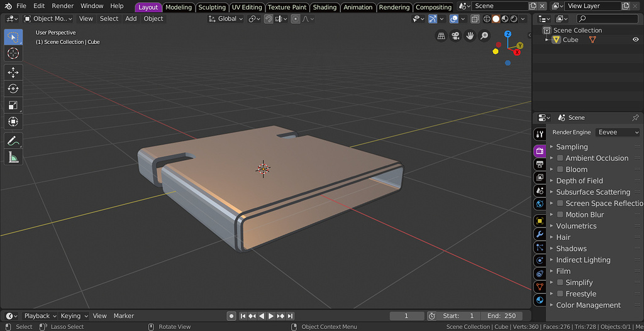Expand the Subsurface Scattering panel

593,192
